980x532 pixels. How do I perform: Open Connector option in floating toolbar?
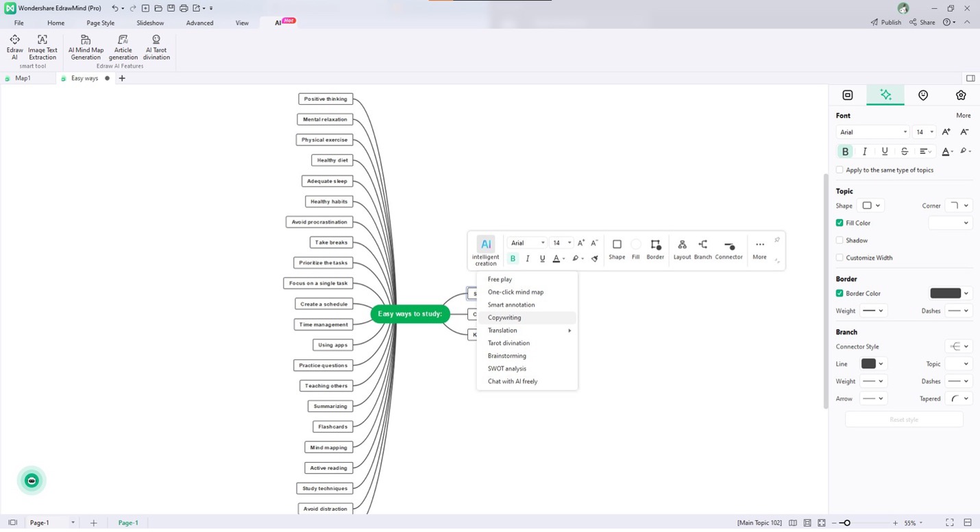(728, 250)
